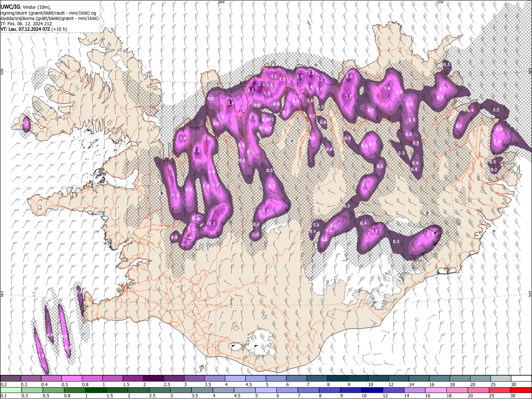Select the snow scale swatch between 18 and 20
532x399 pixels.
(459, 379)
